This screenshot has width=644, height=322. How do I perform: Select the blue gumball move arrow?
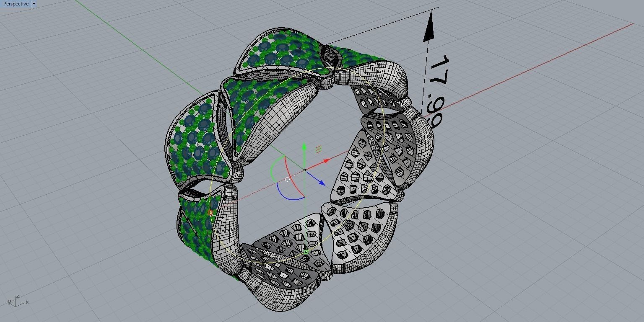pos(322,183)
